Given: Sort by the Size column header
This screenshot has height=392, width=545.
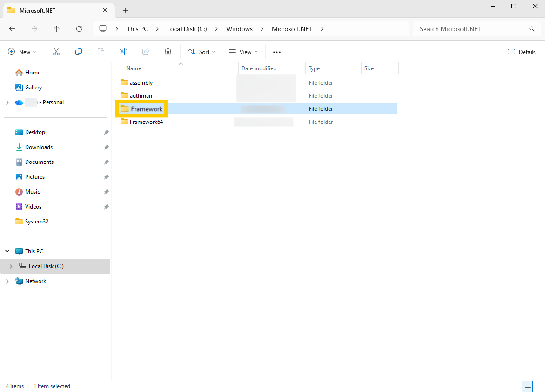Looking at the screenshot, I should coord(369,68).
